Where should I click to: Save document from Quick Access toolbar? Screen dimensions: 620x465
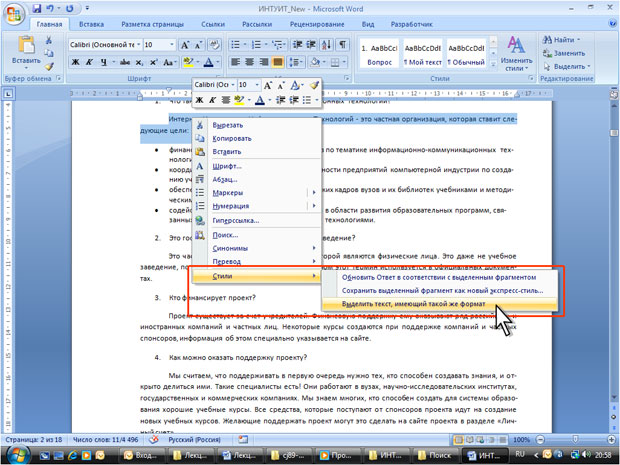[36, 8]
